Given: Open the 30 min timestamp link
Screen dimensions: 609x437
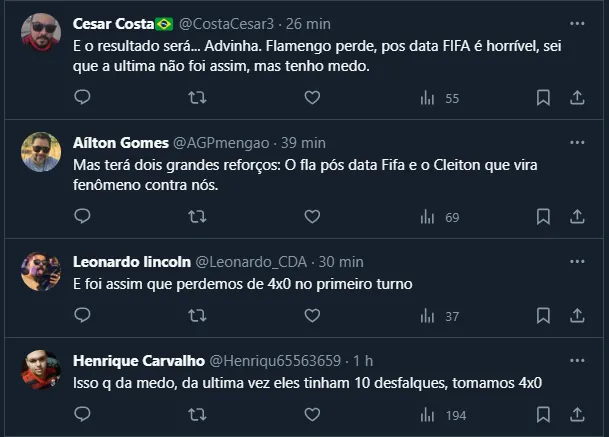Looking at the screenshot, I should [343, 261].
